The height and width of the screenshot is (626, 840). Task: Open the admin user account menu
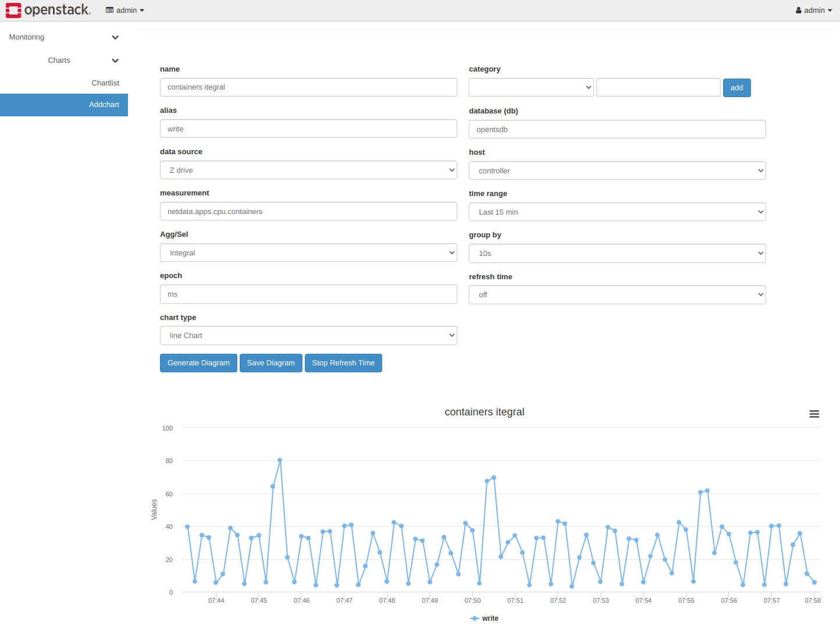point(813,10)
